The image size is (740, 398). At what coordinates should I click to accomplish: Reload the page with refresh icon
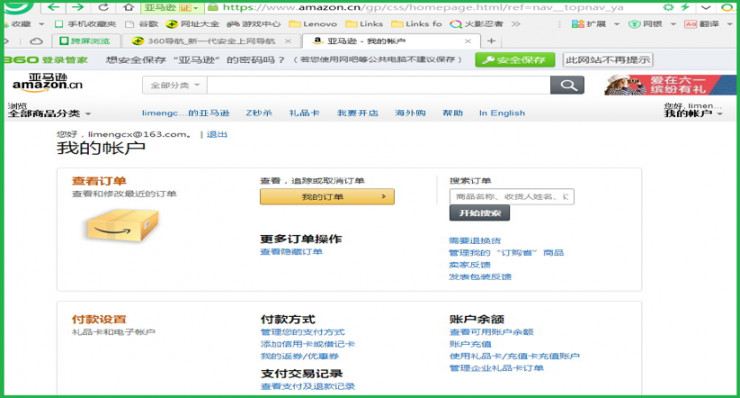point(103,7)
